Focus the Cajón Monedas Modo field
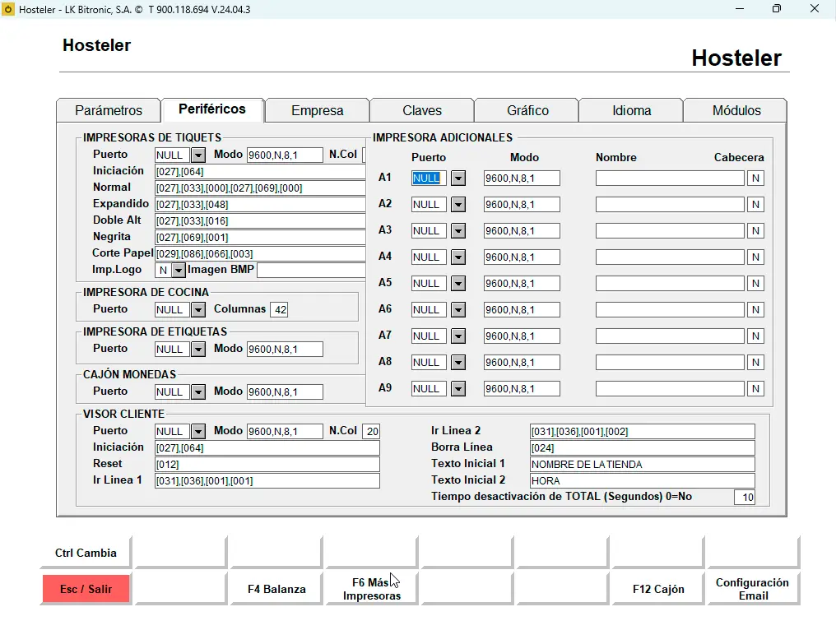Image resolution: width=836 pixels, height=644 pixels. [x=285, y=391]
